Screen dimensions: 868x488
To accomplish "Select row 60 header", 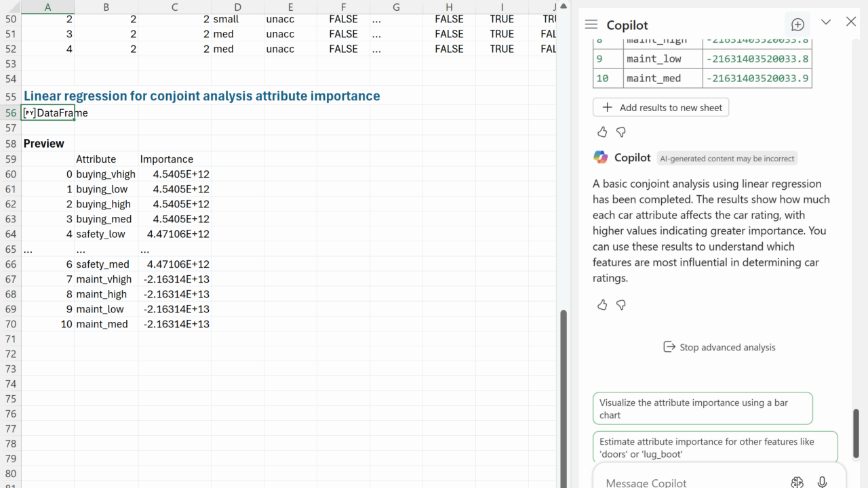I will pos(10,174).
